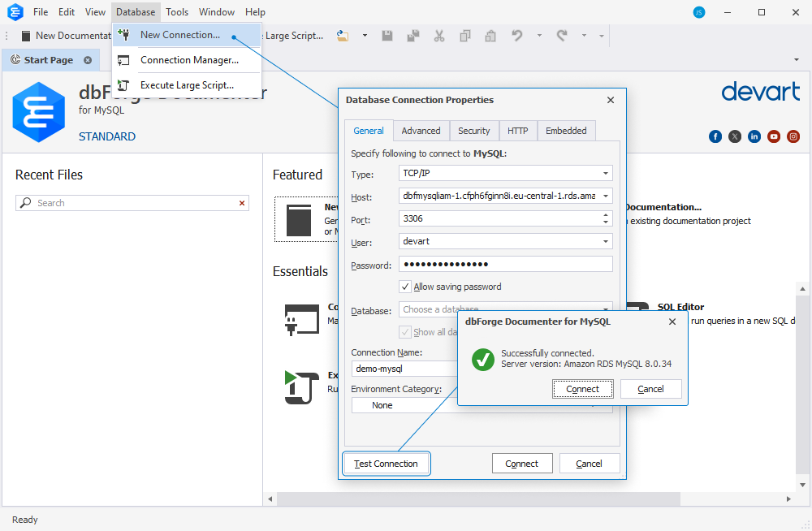
Task: Switch to the Advanced tab
Action: point(421,131)
